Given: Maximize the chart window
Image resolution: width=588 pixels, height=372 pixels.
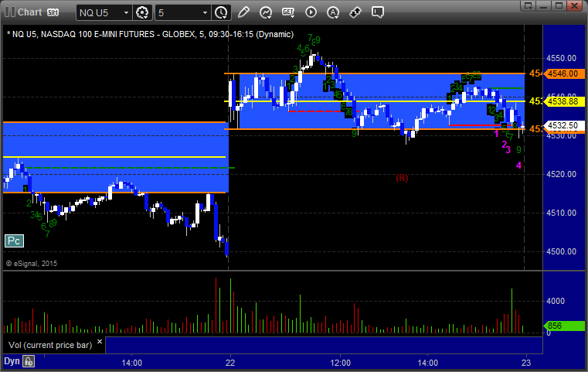Looking at the screenshot, I should [559, 5].
